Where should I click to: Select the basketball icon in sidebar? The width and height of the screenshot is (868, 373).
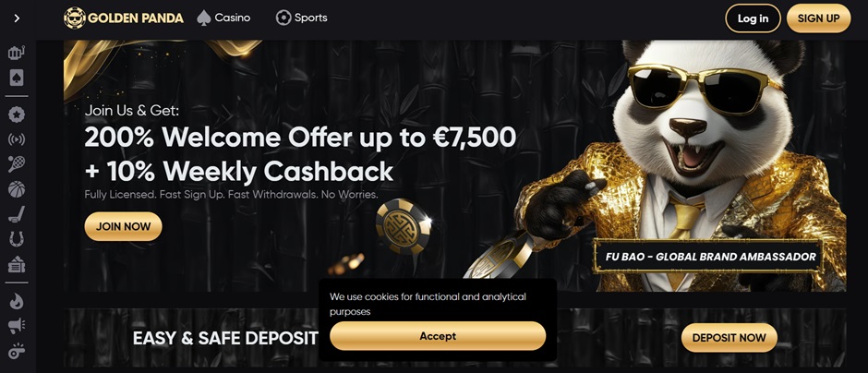[17, 189]
